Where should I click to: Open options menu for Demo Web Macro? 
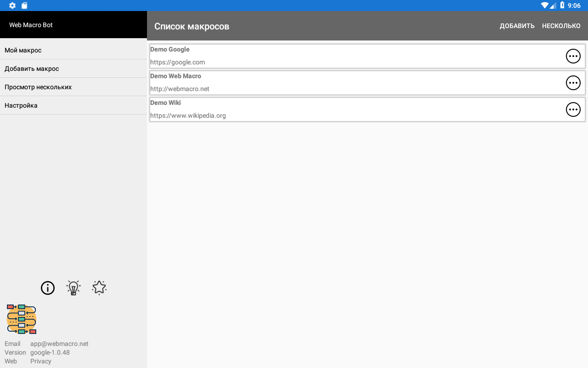pyautogui.click(x=573, y=83)
